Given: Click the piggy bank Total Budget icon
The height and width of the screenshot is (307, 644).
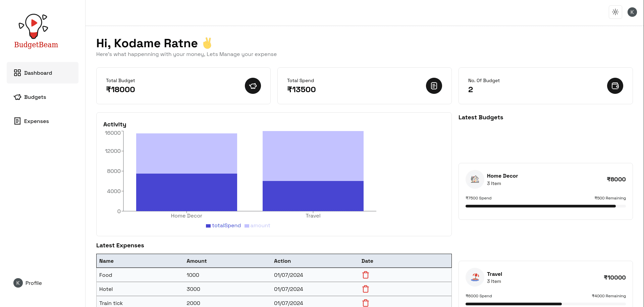Looking at the screenshot, I should (x=253, y=86).
